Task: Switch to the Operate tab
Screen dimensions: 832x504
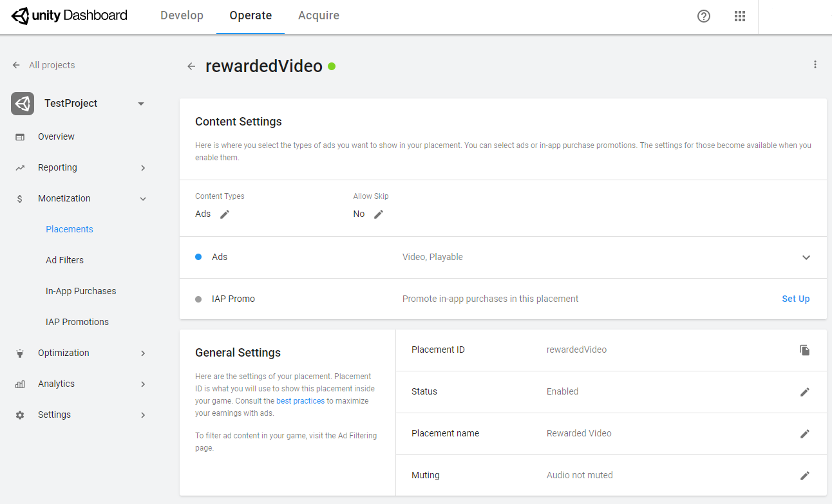Action: click(x=251, y=15)
